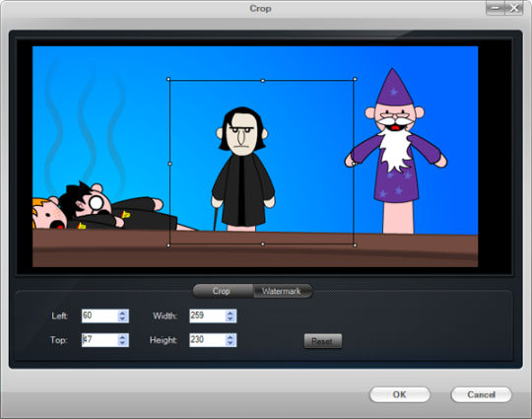This screenshot has height=419, width=532.
Task: Switch to the Watermark tab
Action: pyautogui.click(x=283, y=291)
